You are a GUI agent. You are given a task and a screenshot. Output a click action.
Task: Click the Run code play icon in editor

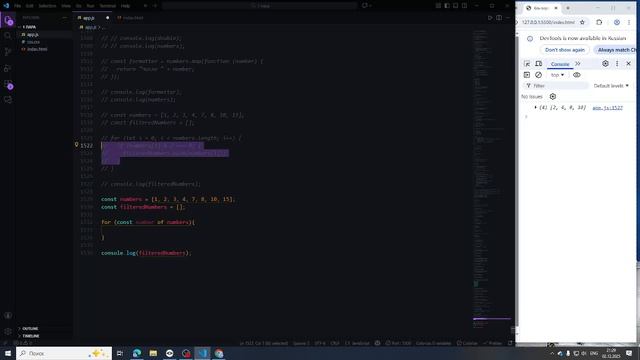coord(490,18)
